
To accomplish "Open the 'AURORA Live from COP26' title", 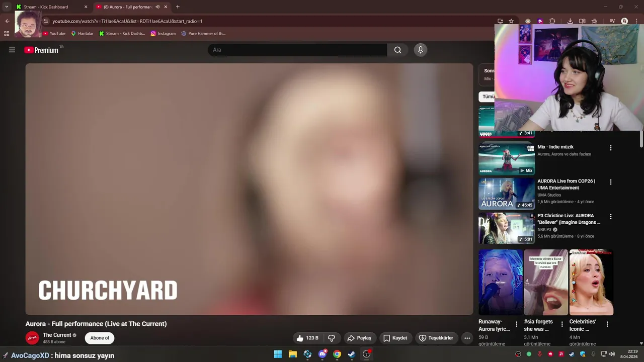I will [x=566, y=185].
